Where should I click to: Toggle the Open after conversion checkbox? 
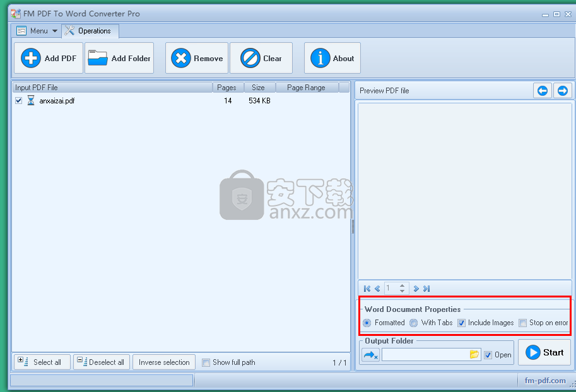488,355
